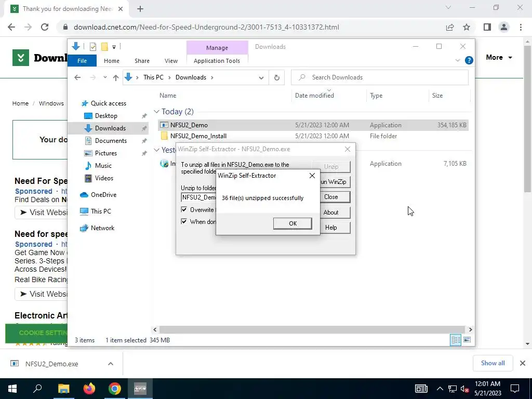The width and height of the screenshot is (532, 399).
Task: Click the Search Downloads field
Action: pos(380,77)
